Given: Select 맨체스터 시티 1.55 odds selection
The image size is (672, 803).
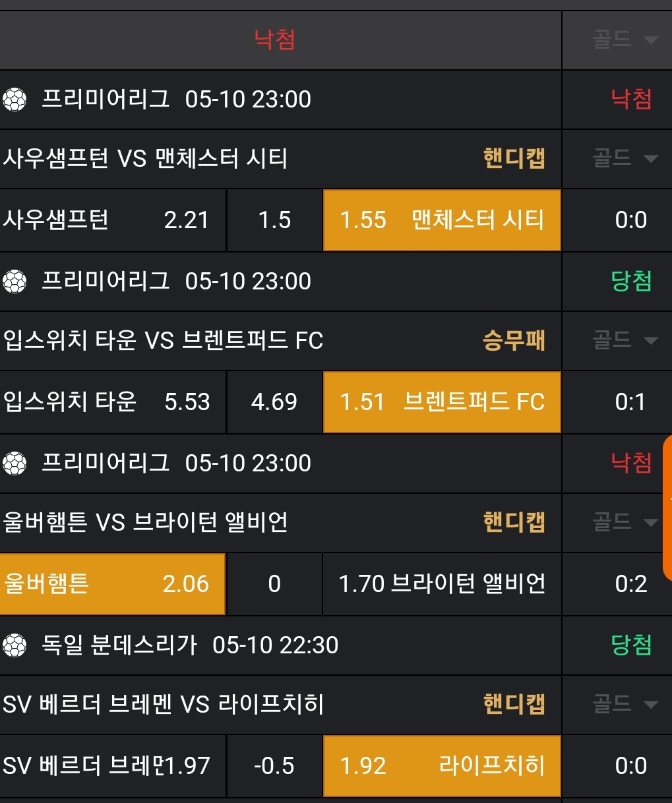Looking at the screenshot, I should click(442, 220).
